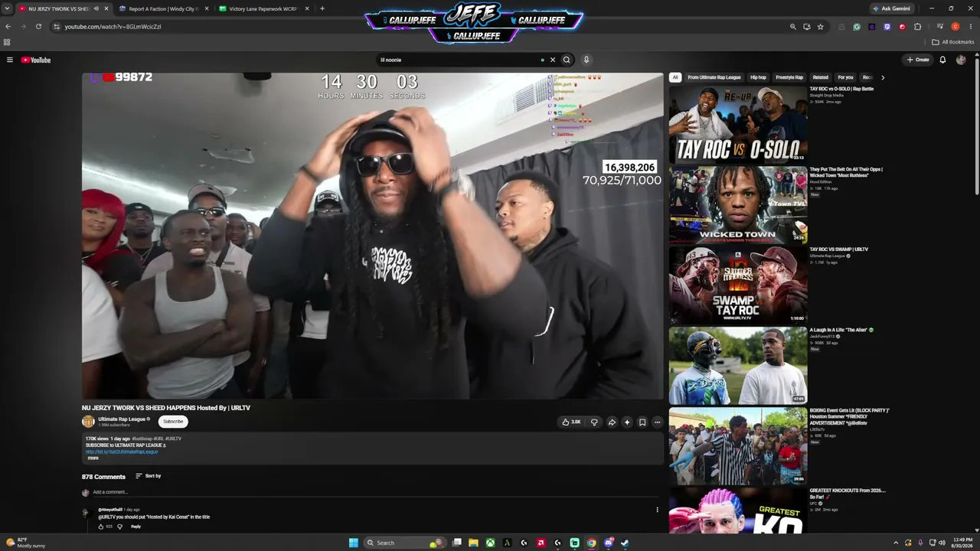
Task: Open the All Bookmarks folder
Action: 953,42
